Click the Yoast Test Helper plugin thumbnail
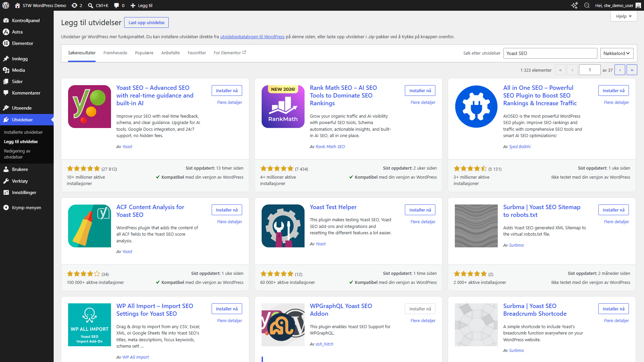The height and width of the screenshot is (362, 644). pos(283,226)
